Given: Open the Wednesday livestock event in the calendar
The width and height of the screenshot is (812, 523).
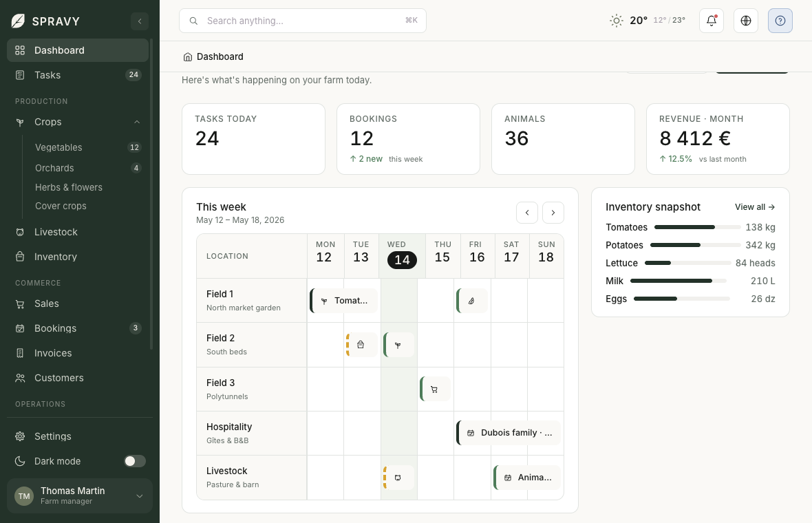Looking at the screenshot, I should [398, 478].
